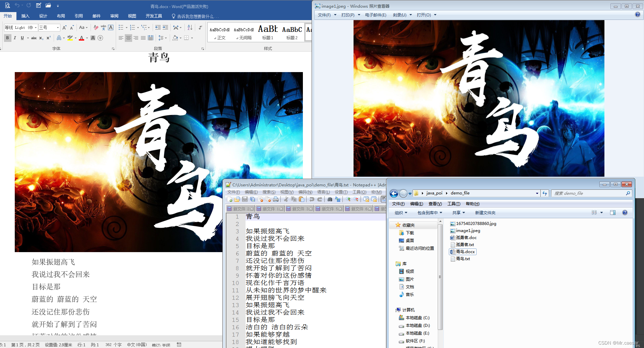644x348 pixels.
Task: Click the Word paragraph shading paint bucket
Action: [175, 38]
